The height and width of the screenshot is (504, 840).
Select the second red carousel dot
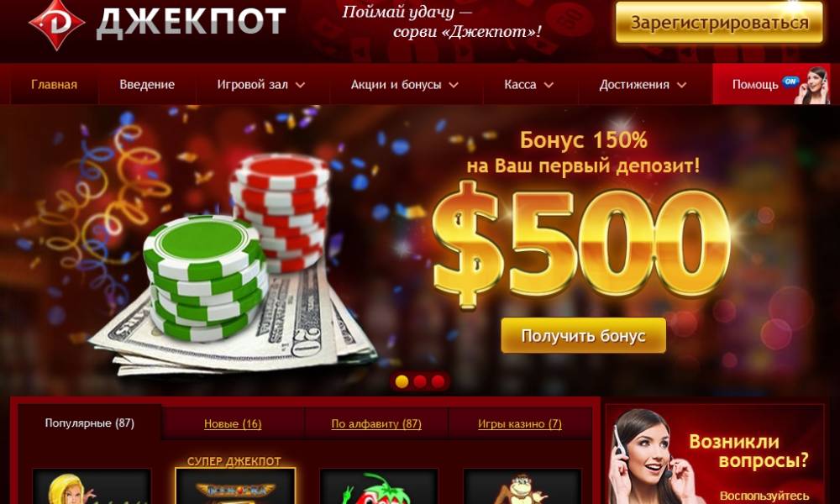coord(420,381)
